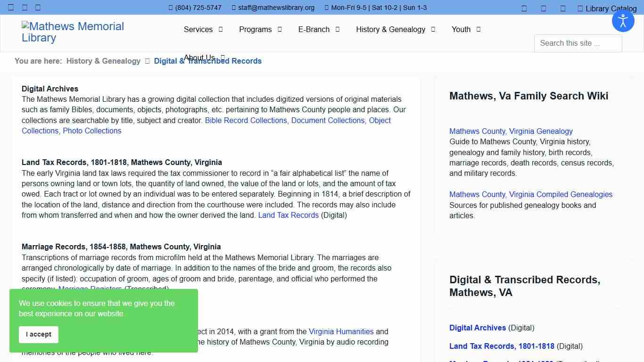This screenshot has height=362, width=644.
Task: Open Mathews County, Virginia Genealogy link
Action: tap(511, 131)
